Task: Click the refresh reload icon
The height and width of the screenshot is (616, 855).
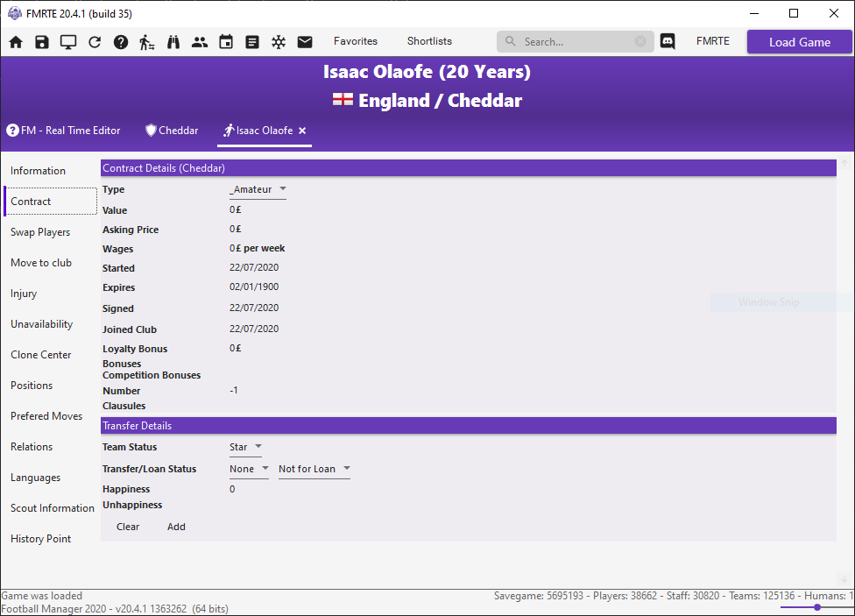Action: (95, 42)
